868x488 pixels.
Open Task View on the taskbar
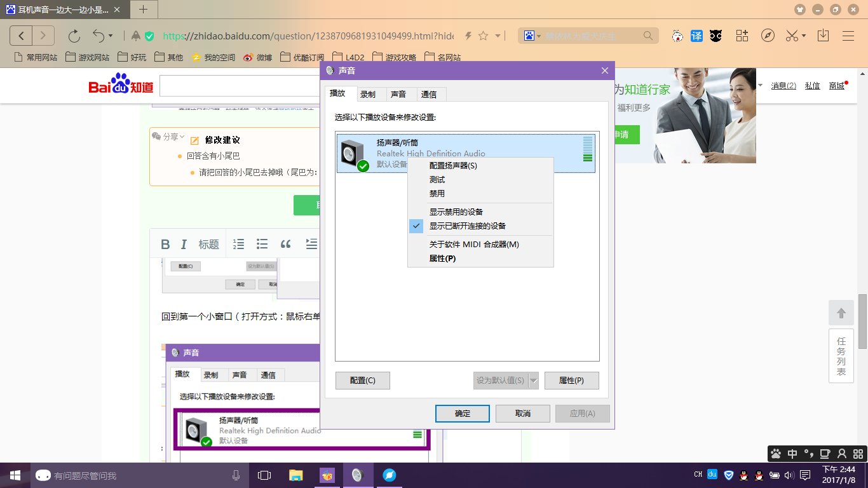coord(264,475)
